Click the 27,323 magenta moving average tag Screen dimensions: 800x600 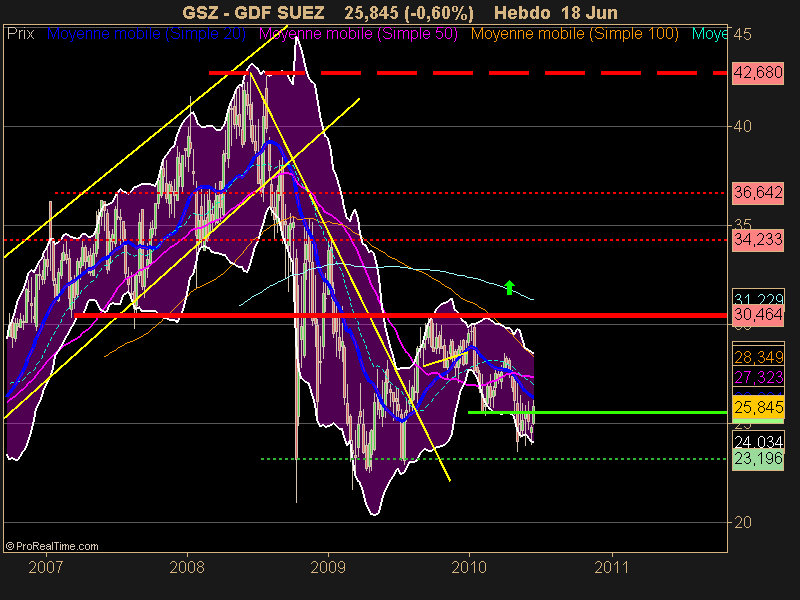758,377
